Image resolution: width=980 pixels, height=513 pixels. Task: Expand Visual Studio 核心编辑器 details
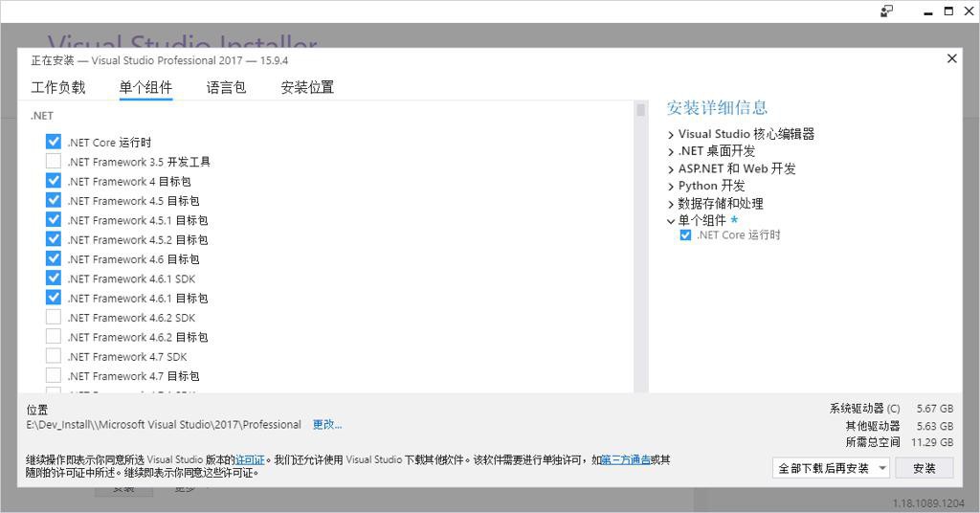pos(671,134)
